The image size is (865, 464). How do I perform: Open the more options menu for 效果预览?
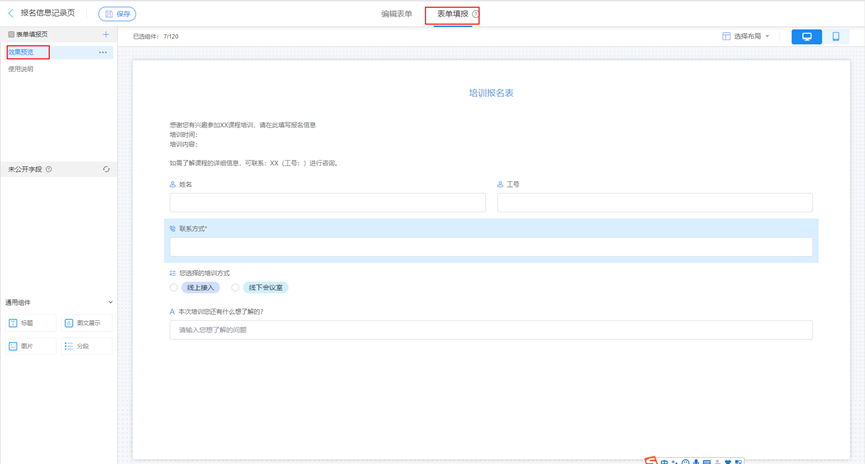(x=103, y=52)
